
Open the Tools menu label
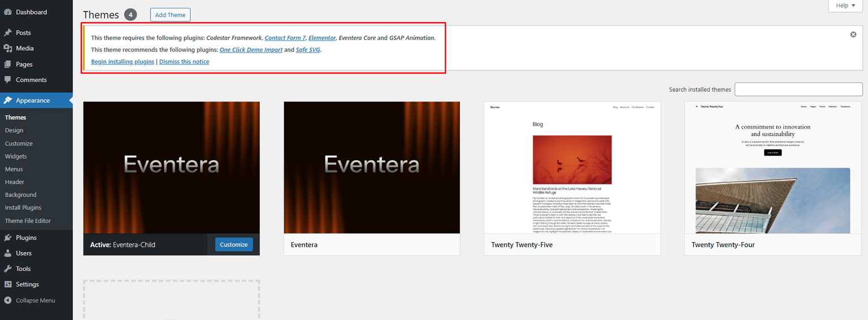(x=23, y=269)
